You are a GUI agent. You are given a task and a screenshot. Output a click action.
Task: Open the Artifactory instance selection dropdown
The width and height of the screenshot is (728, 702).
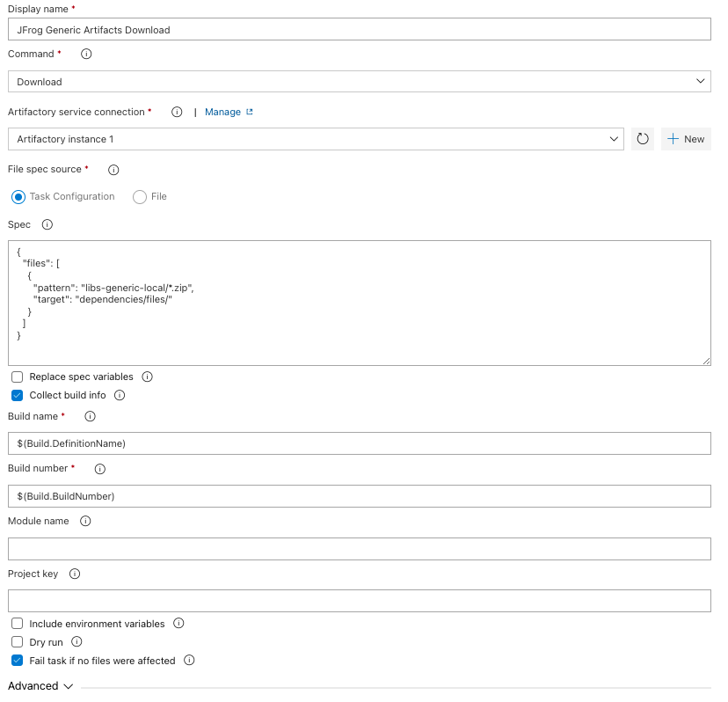tap(615, 139)
